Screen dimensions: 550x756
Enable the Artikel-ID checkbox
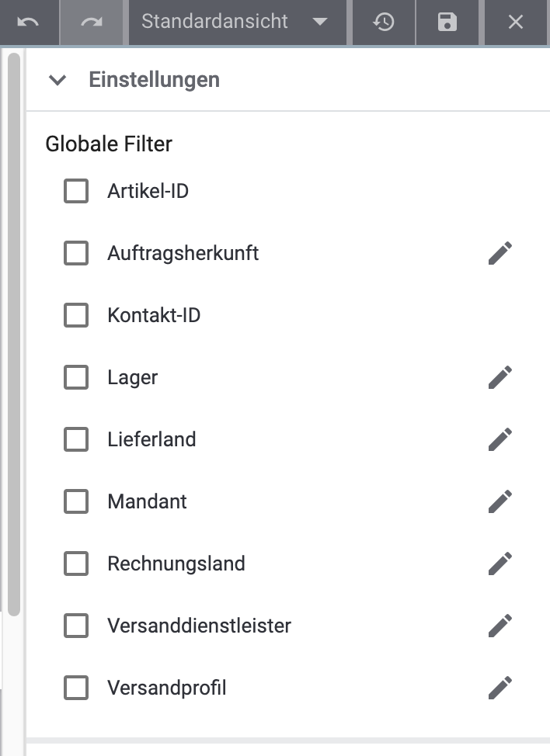76,191
